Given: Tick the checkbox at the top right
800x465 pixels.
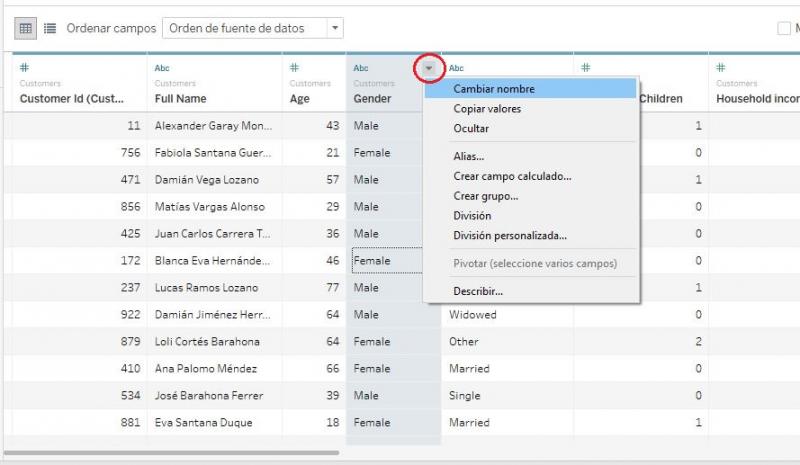Looking at the screenshot, I should [x=785, y=29].
